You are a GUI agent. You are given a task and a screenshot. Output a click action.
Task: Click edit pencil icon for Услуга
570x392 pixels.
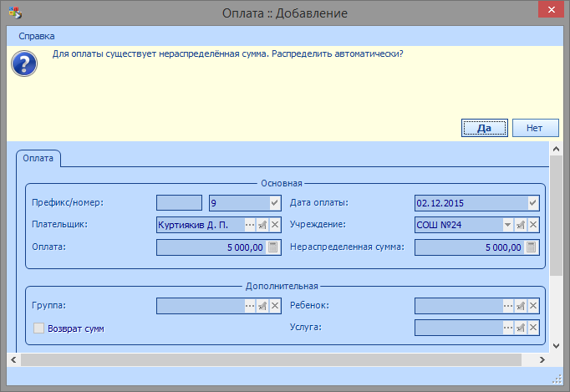pyautogui.click(x=521, y=328)
